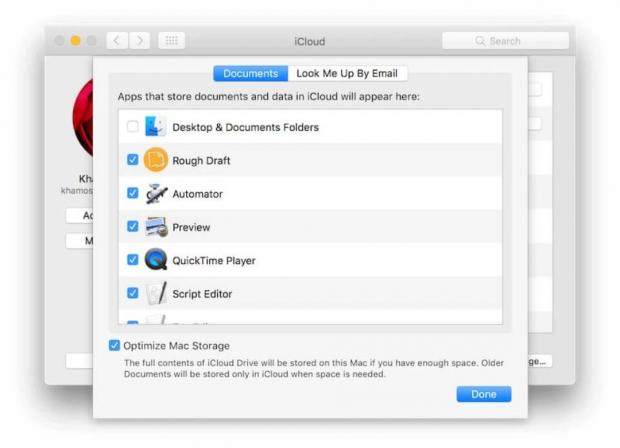Go back with the left arrow button
The height and width of the screenshot is (448, 620).
pyautogui.click(x=117, y=41)
